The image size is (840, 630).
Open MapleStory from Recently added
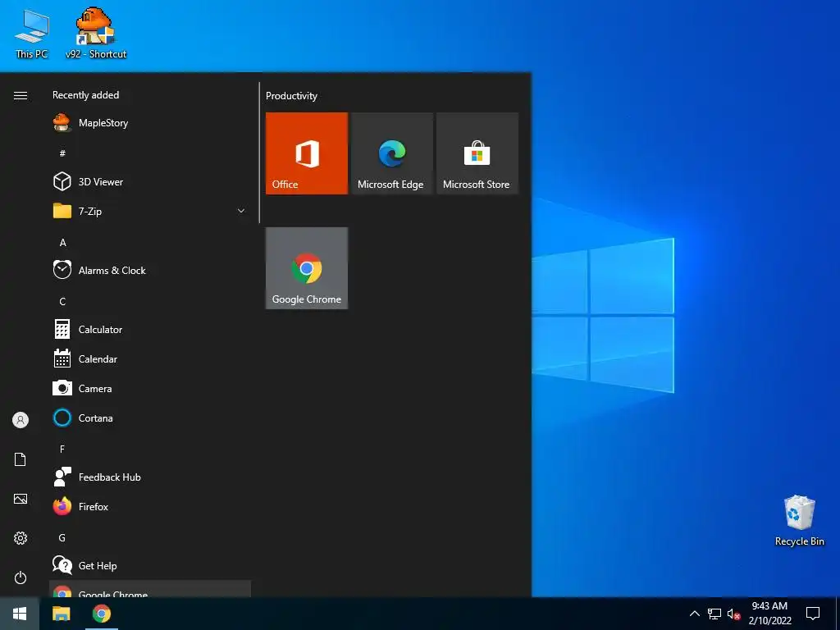click(x=150, y=123)
